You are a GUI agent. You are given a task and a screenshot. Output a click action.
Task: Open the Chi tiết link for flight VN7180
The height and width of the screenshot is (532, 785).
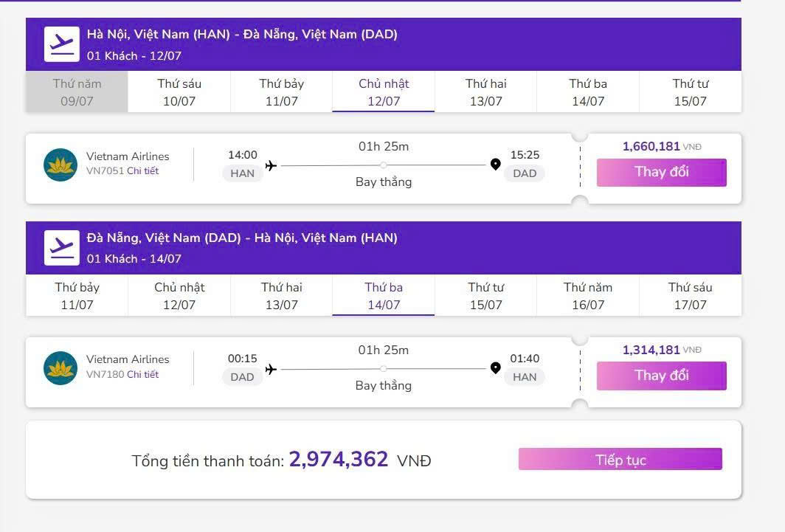coord(142,374)
